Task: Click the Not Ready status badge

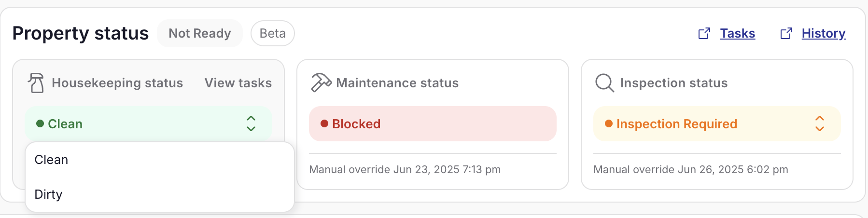Action: 199,33
